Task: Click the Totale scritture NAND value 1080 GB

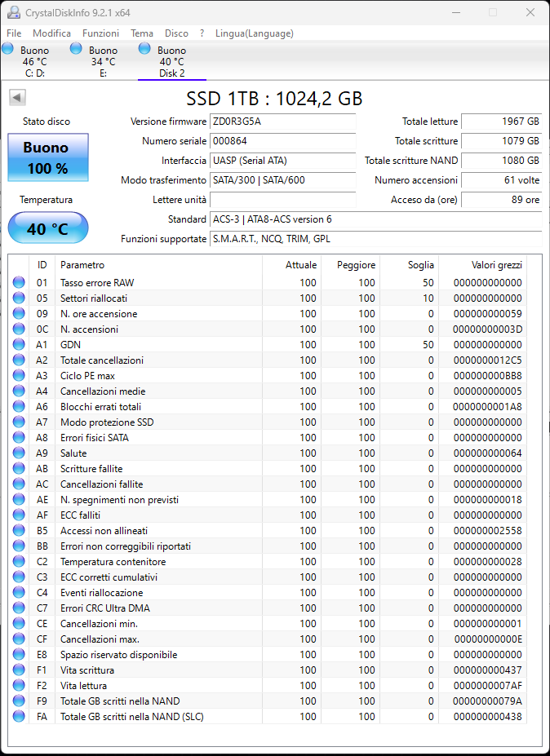Action: click(502, 161)
